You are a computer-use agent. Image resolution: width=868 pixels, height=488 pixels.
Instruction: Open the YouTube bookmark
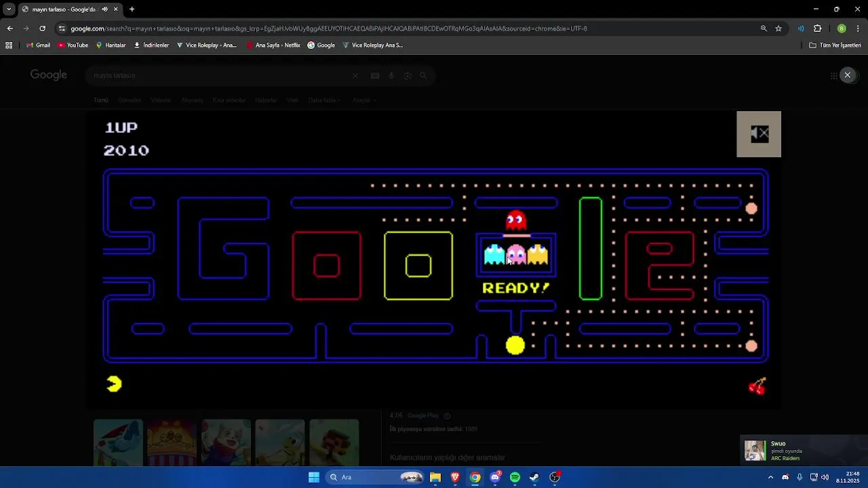73,45
